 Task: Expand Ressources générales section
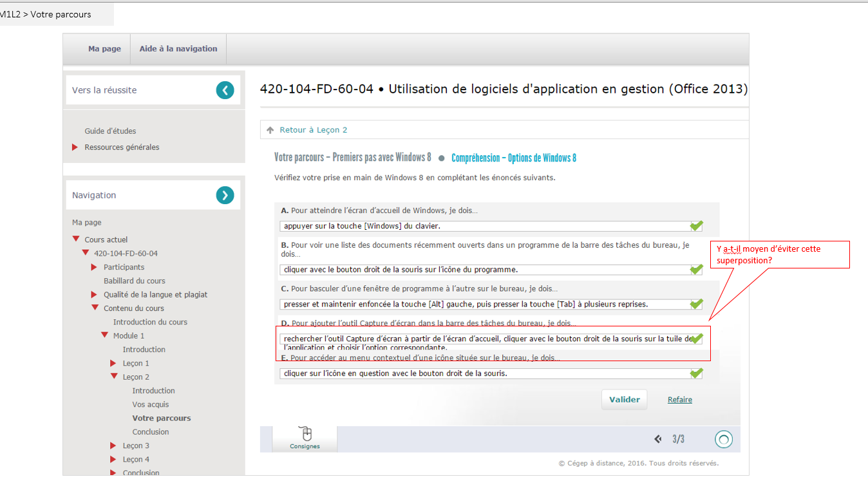click(x=75, y=147)
